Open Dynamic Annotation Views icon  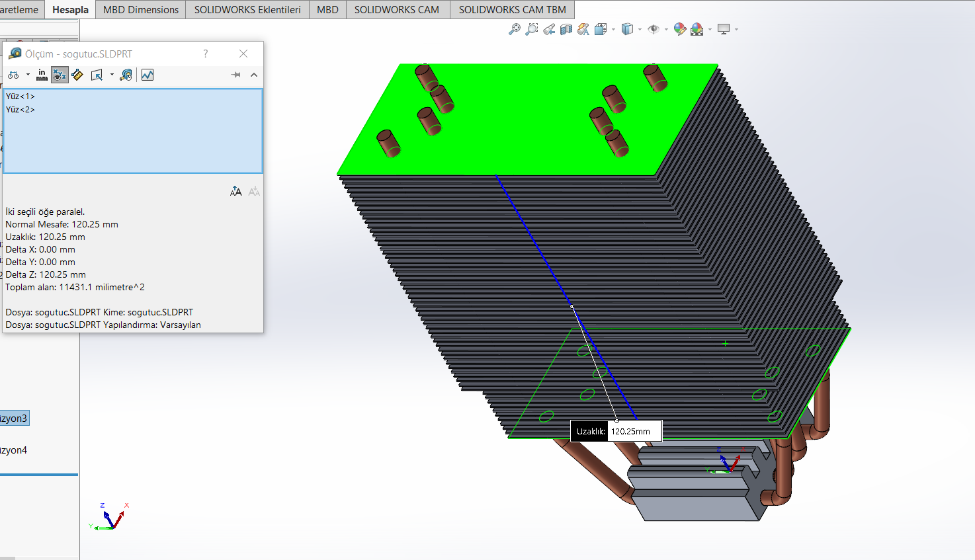click(x=583, y=29)
